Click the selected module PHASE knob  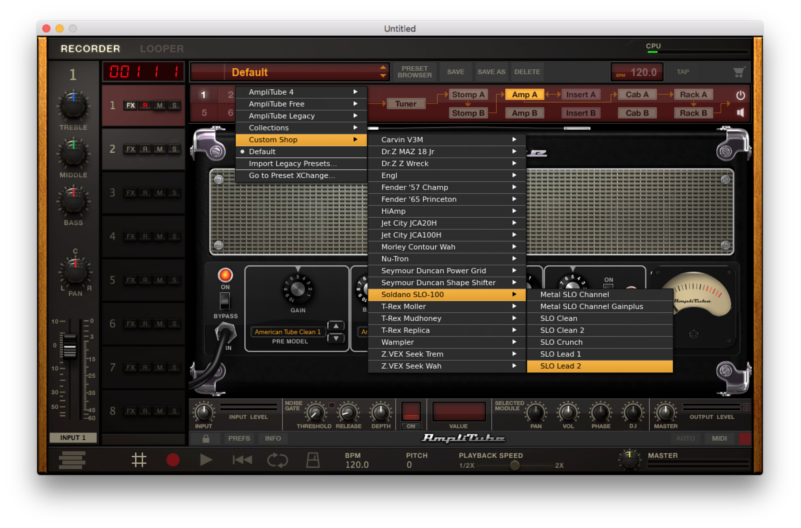pos(601,412)
